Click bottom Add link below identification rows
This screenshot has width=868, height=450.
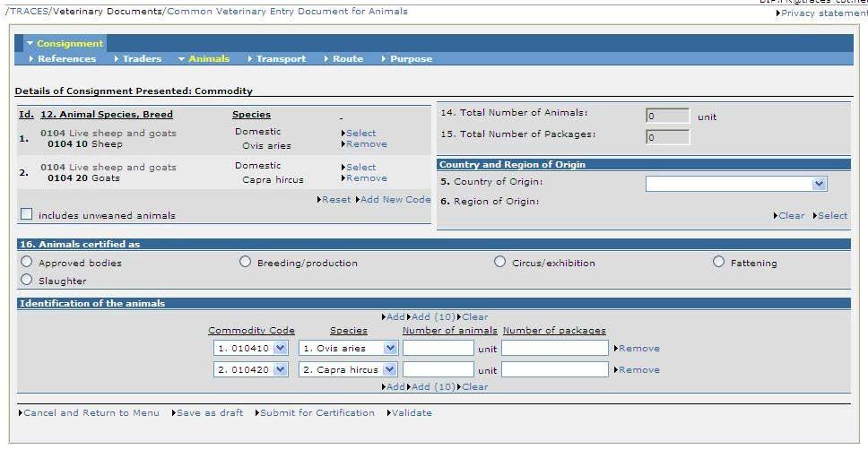pyautogui.click(x=395, y=387)
